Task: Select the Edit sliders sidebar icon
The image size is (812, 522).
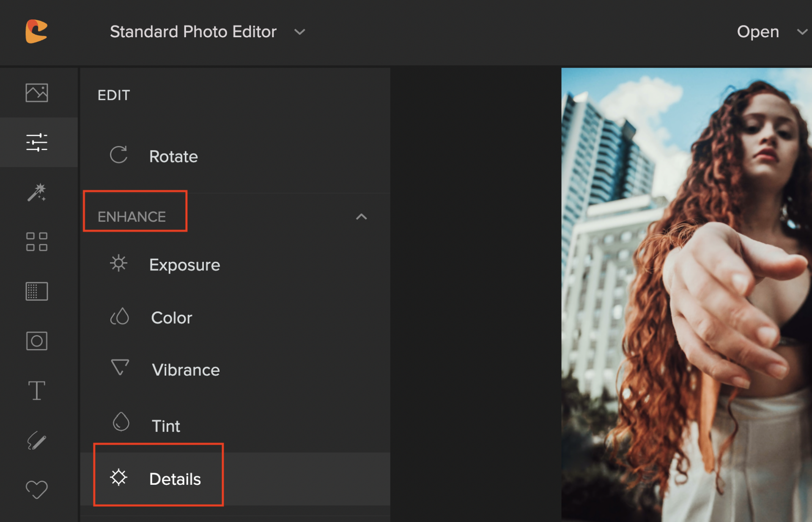Action: (37, 143)
